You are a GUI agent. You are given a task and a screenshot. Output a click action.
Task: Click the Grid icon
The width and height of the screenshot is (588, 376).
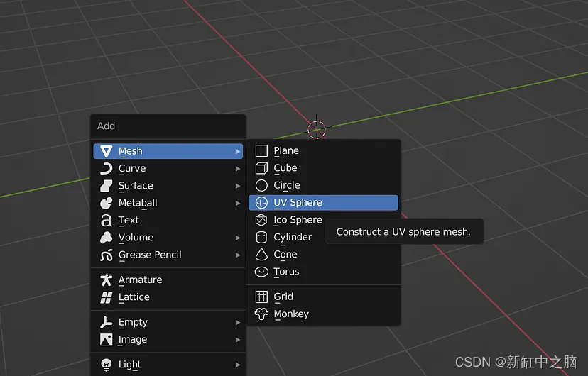click(x=261, y=297)
